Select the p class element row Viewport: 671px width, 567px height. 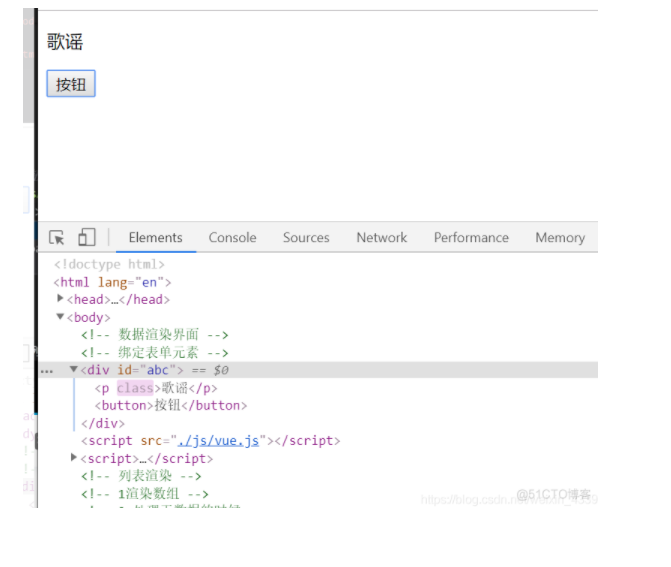coord(156,388)
